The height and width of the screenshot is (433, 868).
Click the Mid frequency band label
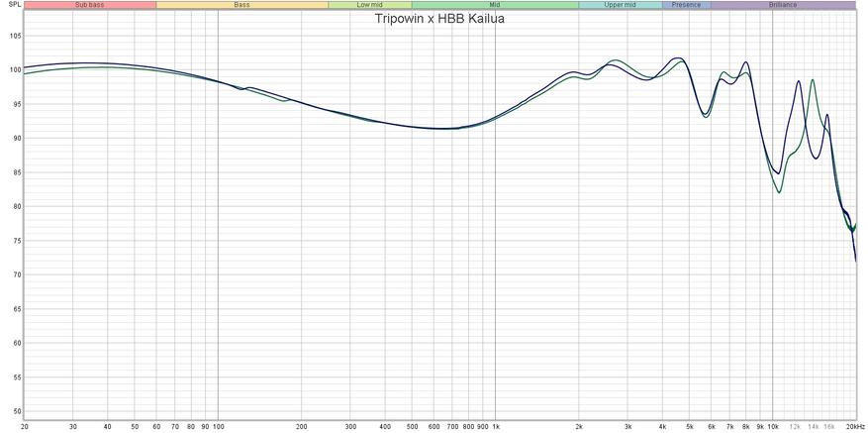(495, 5)
